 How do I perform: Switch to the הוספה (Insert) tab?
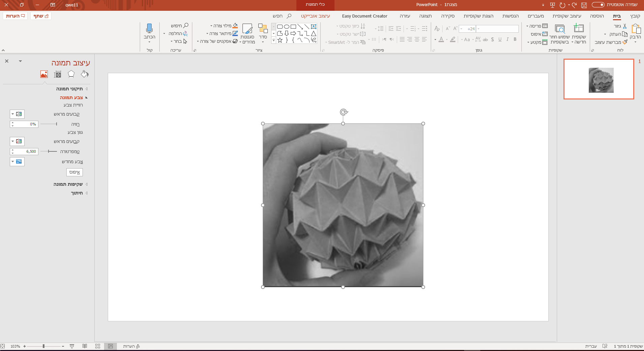(x=597, y=16)
